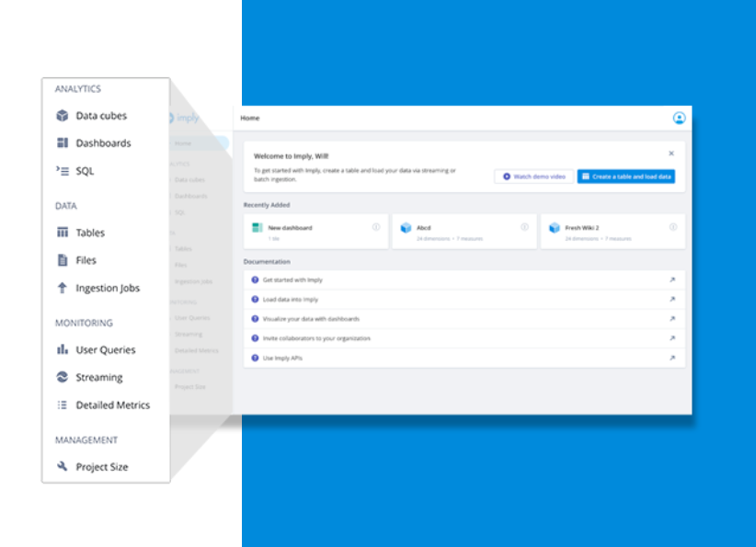The width and height of the screenshot is (756, 547).
Task: Open Dashboards from the enlarged sidebar
Action: (x=103, y=143)
